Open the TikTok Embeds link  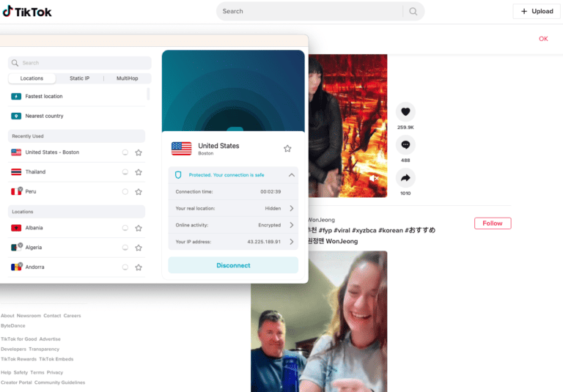(x=56, y=359)
